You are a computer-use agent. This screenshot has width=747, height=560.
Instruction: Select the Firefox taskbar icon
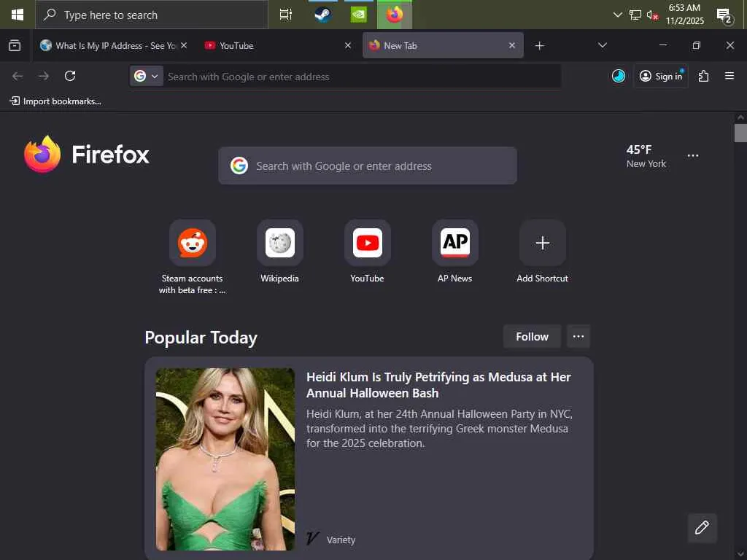pos(395,15)
